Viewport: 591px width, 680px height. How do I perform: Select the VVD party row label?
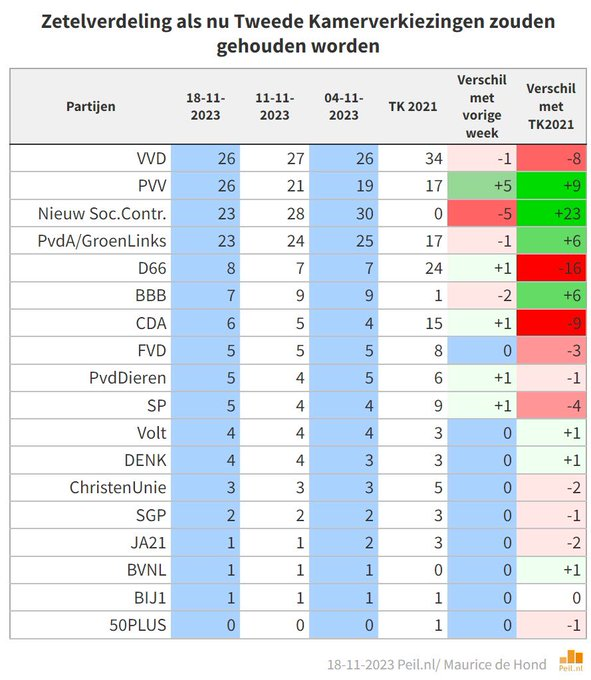click(151, 158)
